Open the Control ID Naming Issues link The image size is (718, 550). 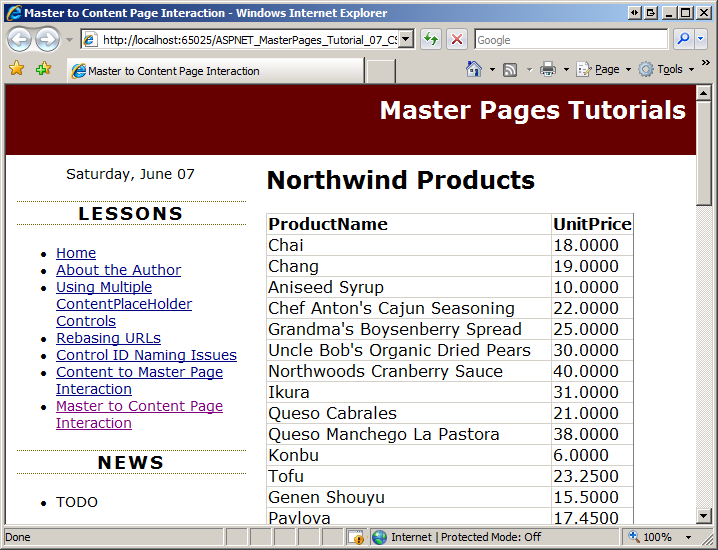tap(147, 355)
